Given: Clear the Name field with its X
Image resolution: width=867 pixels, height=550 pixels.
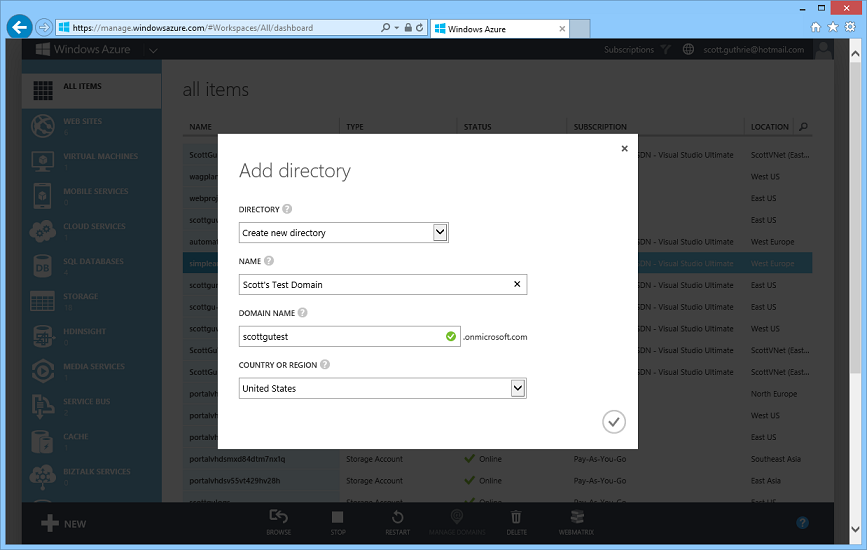Looking at the screenshot, I should [517, 284].
